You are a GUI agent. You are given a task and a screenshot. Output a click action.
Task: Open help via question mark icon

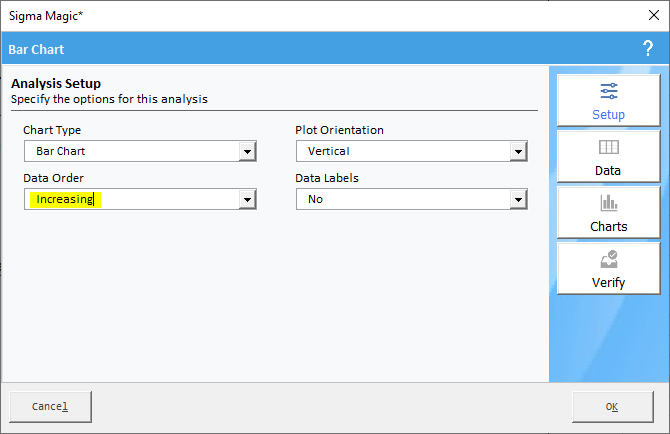[648, 48]
